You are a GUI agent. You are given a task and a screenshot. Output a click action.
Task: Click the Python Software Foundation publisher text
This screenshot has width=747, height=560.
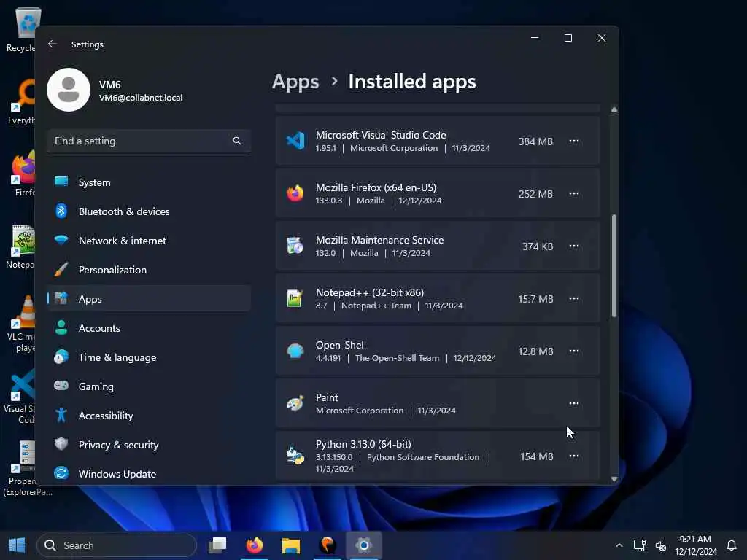pyautogui.click(x=423, y=457)
